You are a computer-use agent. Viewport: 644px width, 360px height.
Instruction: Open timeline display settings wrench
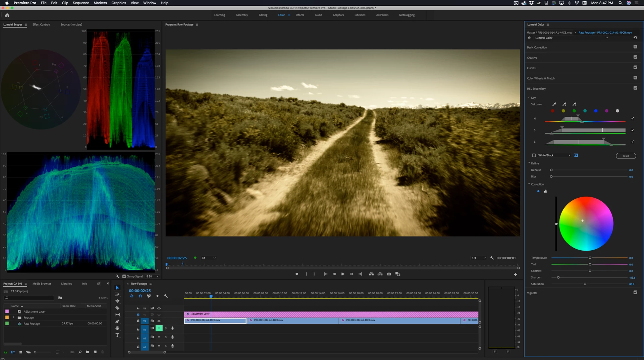point(166,296)
